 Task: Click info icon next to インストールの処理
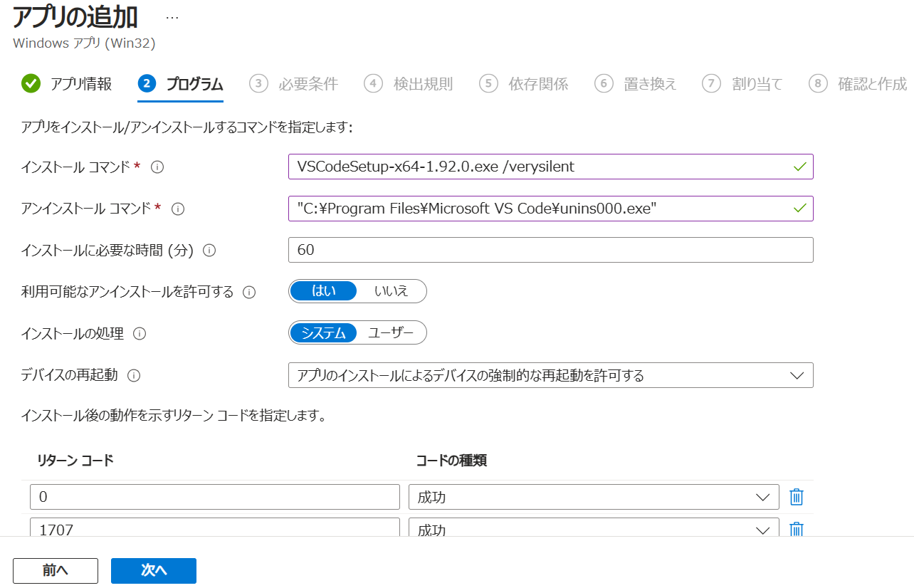[140, 333]
